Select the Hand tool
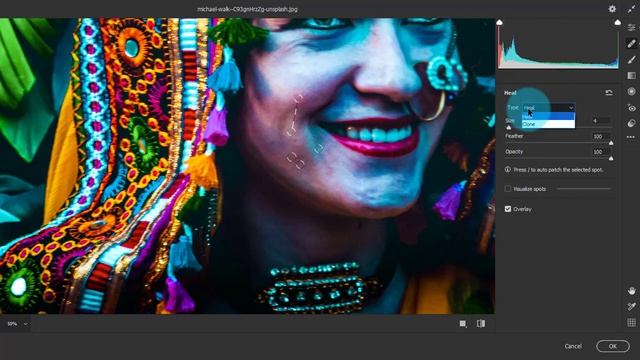Viewport: 640px width, 360px height. pyautogui.click(x=631, y=291)
